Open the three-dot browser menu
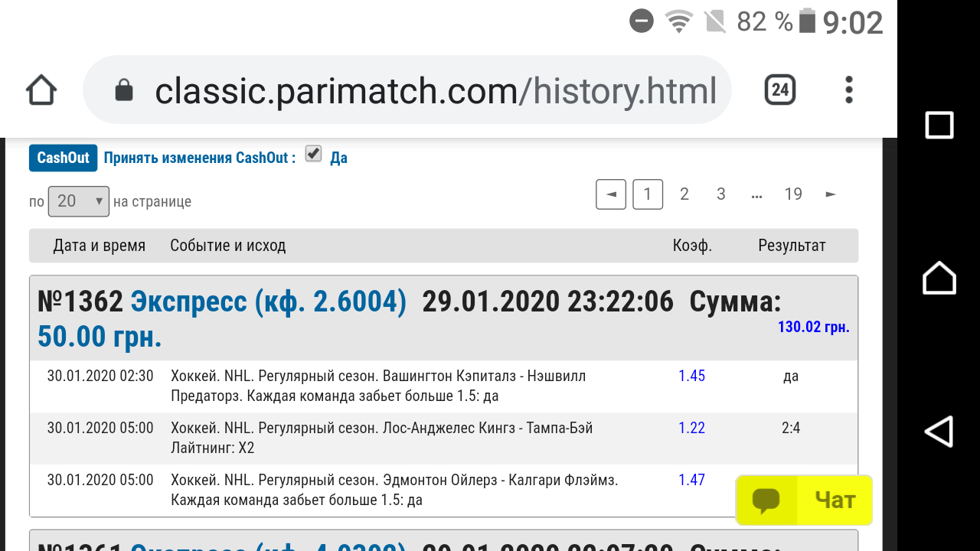The image size is (980, 551). (848, 90)
